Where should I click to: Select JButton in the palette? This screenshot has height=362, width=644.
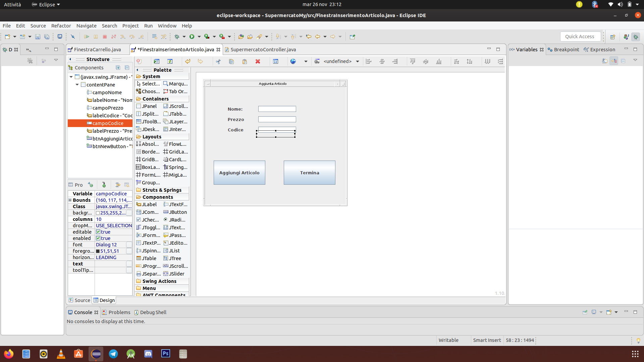coord(175,212)
